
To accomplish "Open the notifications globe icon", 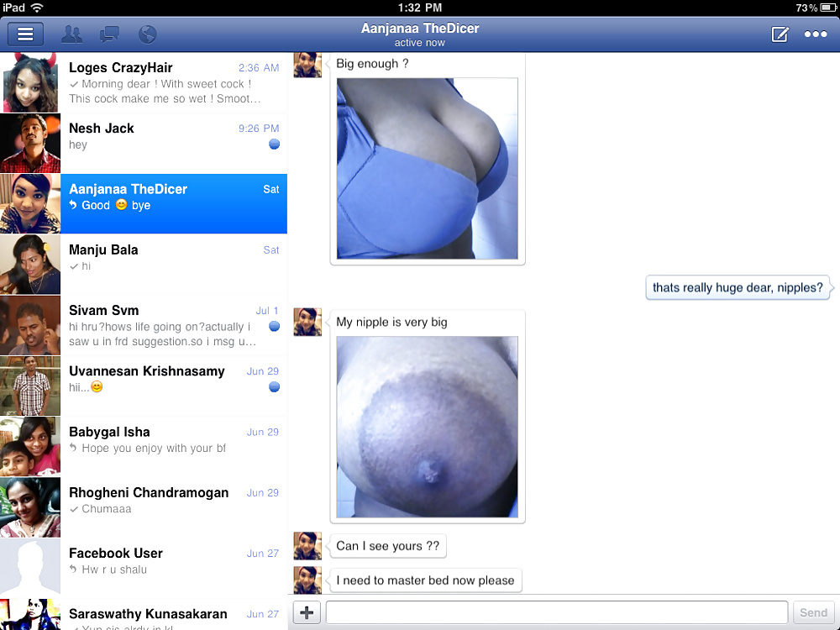I will coord(147,34).
